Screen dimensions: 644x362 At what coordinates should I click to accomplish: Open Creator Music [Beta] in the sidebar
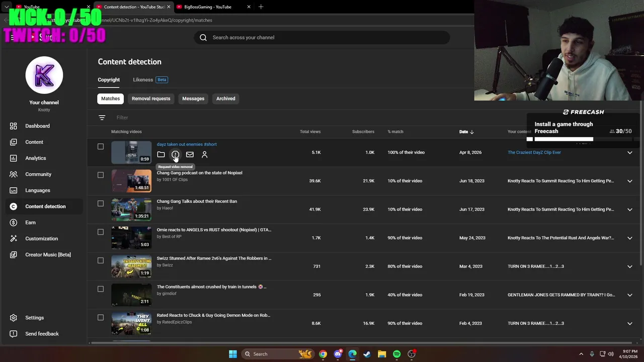tap(48, 254)
